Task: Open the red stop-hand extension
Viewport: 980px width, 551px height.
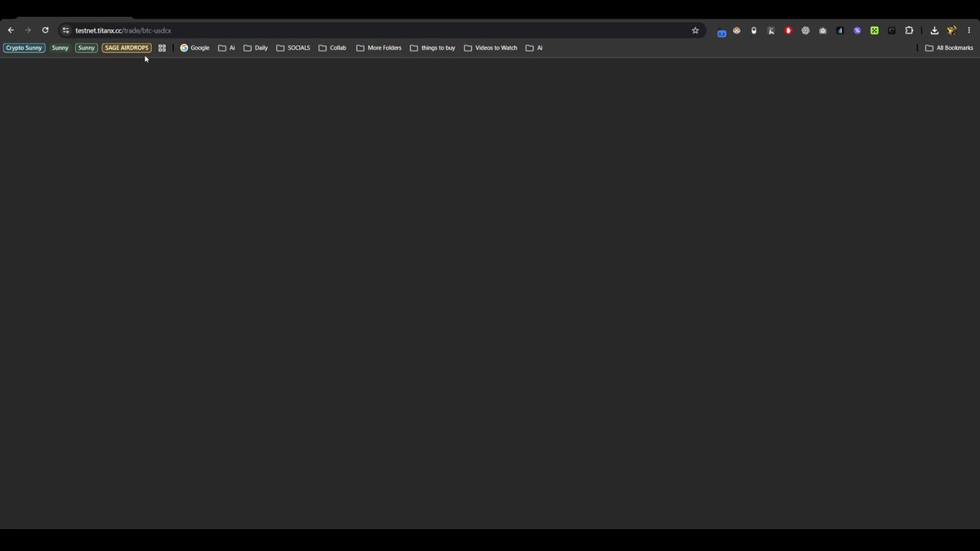Action: click(x=788, y=30)
